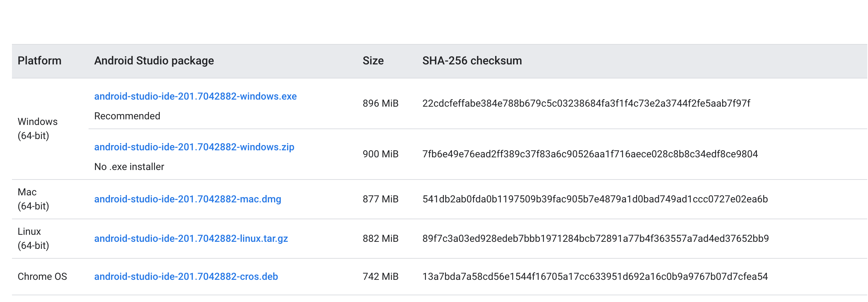
Task: Download android-studio-ide-201.7042882-windows.zip package
Action: point(194,147)
